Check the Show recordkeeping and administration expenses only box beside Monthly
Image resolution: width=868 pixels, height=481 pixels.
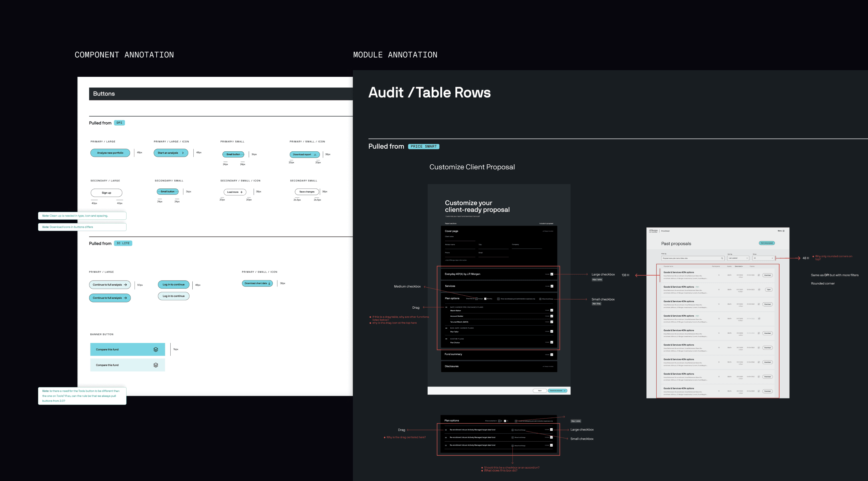[x=498, y=299]
